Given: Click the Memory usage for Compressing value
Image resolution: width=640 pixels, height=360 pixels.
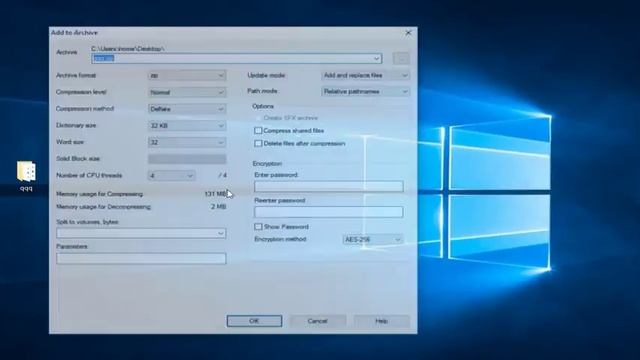Looking at the screenshot, I should (x=215, y=194).
